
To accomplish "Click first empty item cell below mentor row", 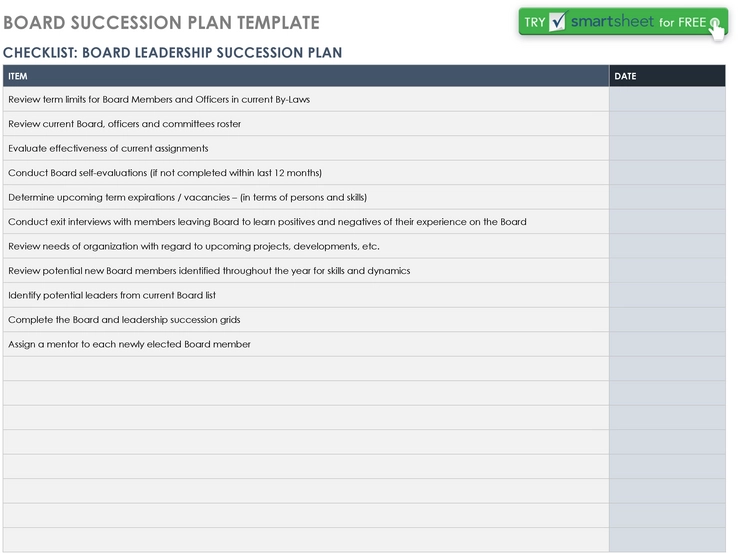I will point(306,369).
